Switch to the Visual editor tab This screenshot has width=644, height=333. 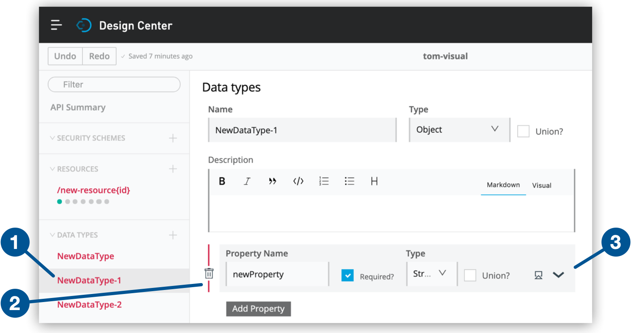tap(541, 185)
